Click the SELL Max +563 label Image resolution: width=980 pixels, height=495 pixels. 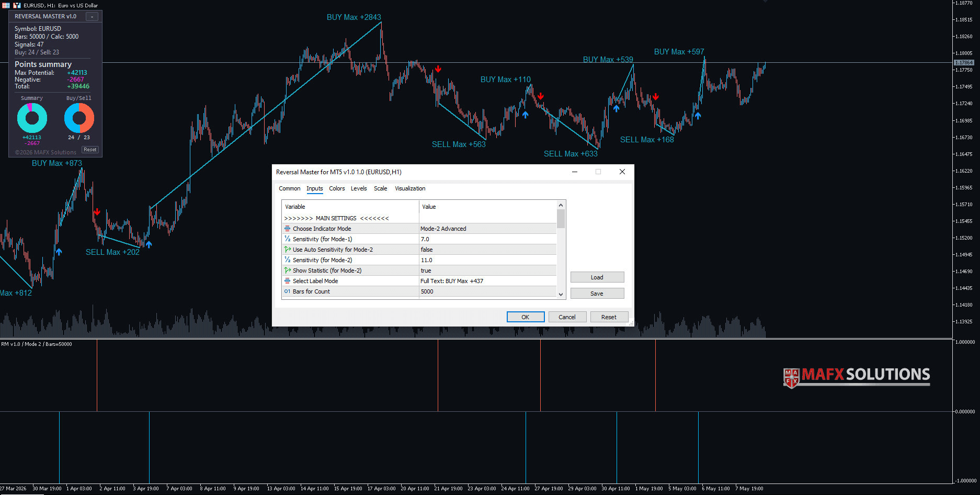tap(459, 144)
